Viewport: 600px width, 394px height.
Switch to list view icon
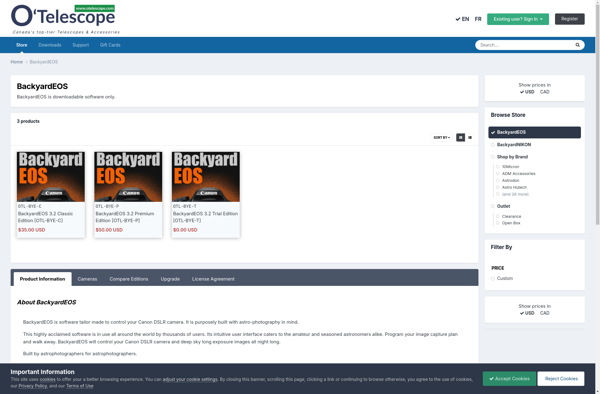[x=470, y=137]
